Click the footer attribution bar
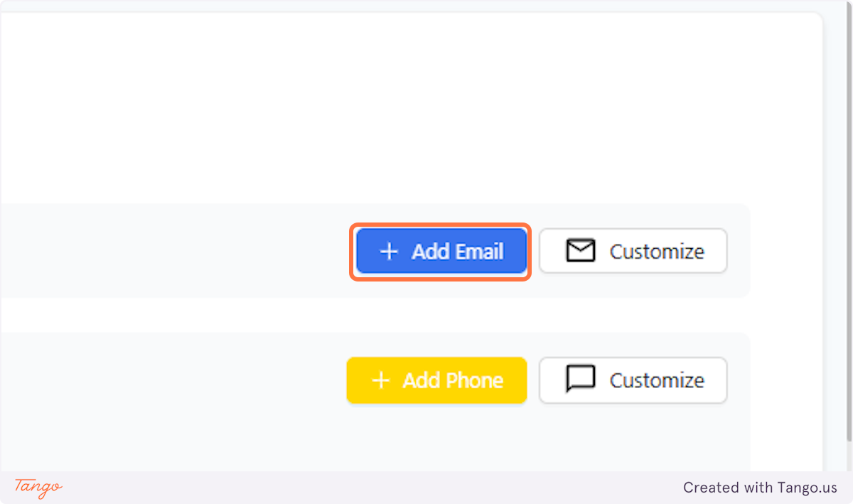The image size is (853, 504). coord(426,488)
